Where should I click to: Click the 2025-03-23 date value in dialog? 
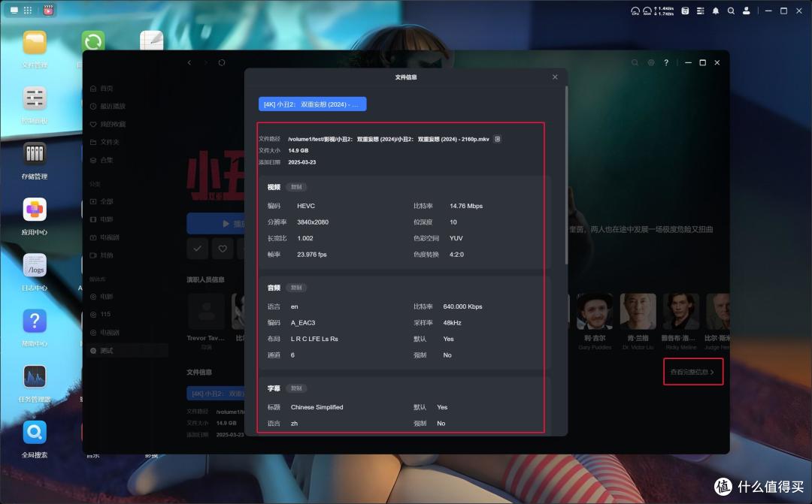coord(302,162)
